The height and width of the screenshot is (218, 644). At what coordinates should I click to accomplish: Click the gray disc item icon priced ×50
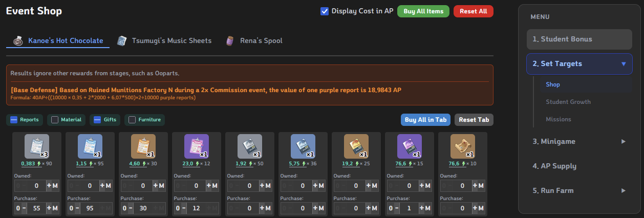[250, 146]
